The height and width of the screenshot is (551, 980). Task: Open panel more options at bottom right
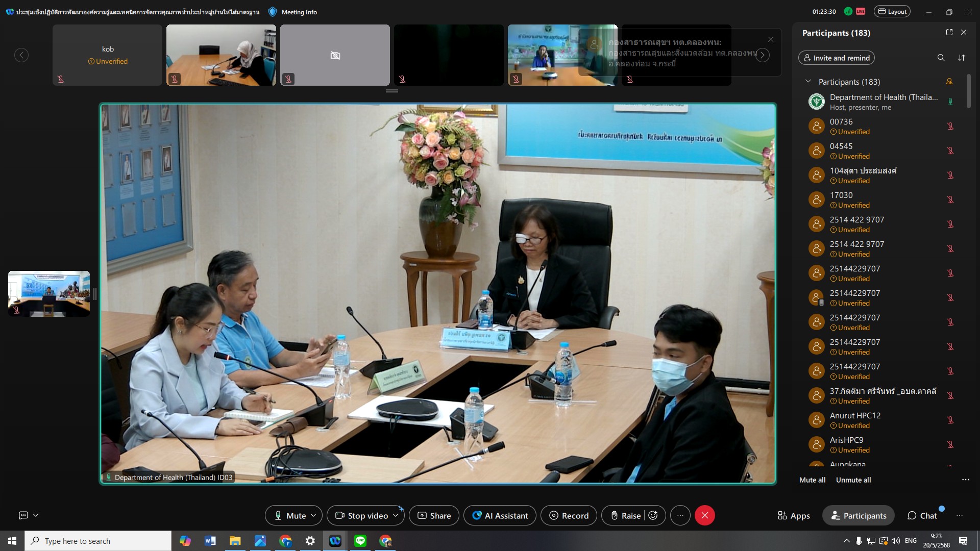click(x=960, y=515)
